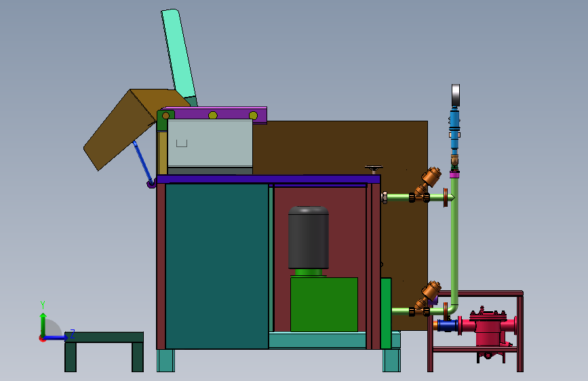The width and height of the screenshot is (588, 381).
Task: Select the right teal machine foot
Action: coord(391,361)
